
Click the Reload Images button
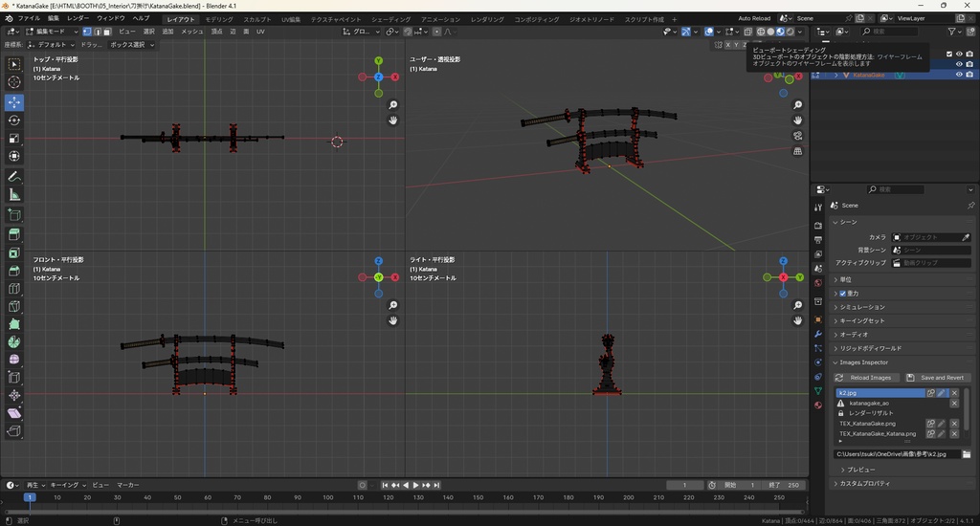click(865, 378)
